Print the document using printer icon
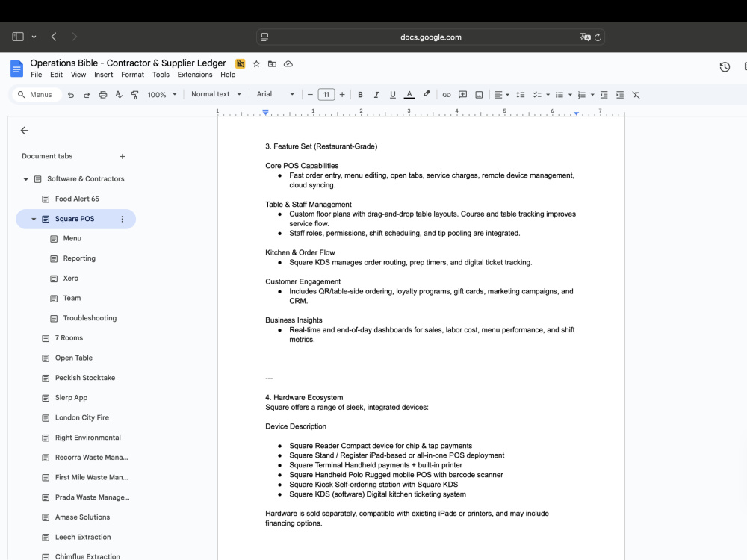 pyautogui.click(x=103, y=95)
